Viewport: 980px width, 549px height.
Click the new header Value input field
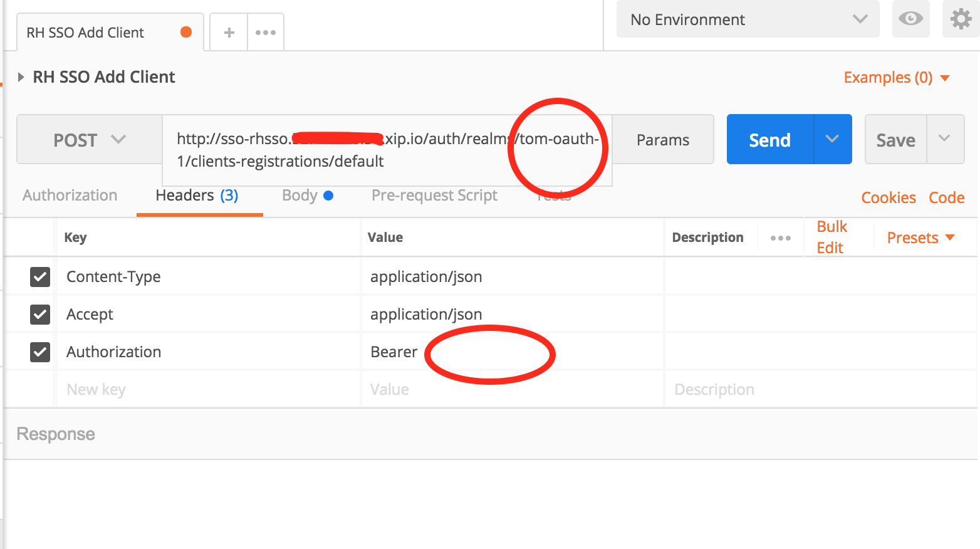(512, 389)
